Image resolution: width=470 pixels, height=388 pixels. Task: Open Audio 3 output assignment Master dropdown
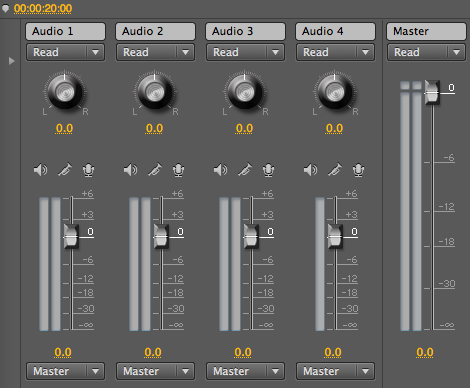(x=245, y=371)
